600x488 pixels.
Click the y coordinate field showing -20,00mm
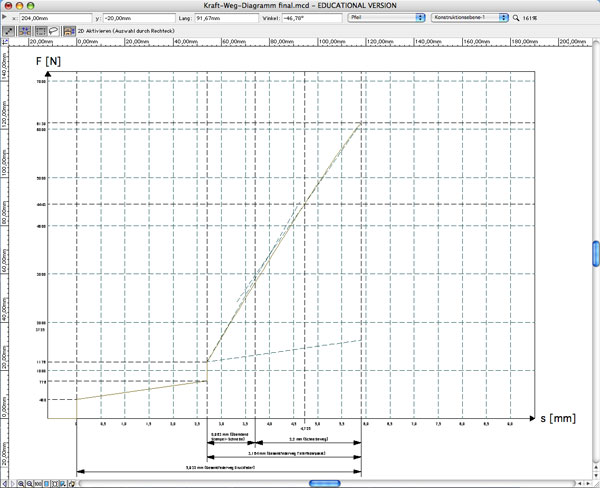point(139,18)
